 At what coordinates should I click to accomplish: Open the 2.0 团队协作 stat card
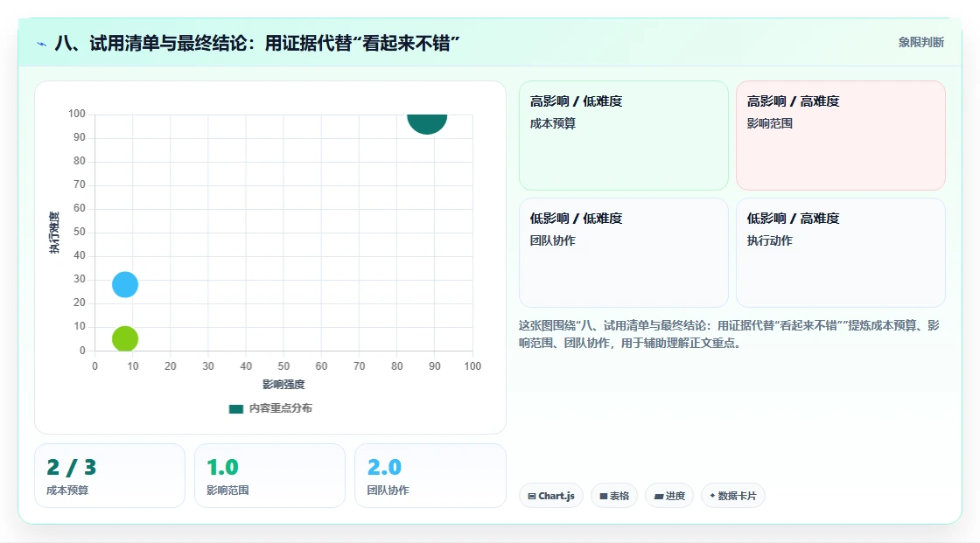(x=430, y=476)
